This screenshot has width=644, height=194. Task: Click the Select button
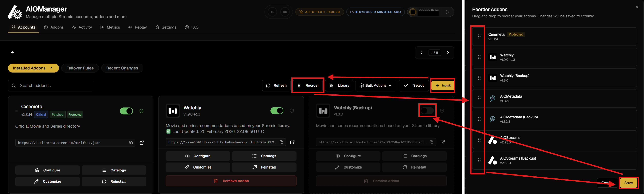pos(414,86)
